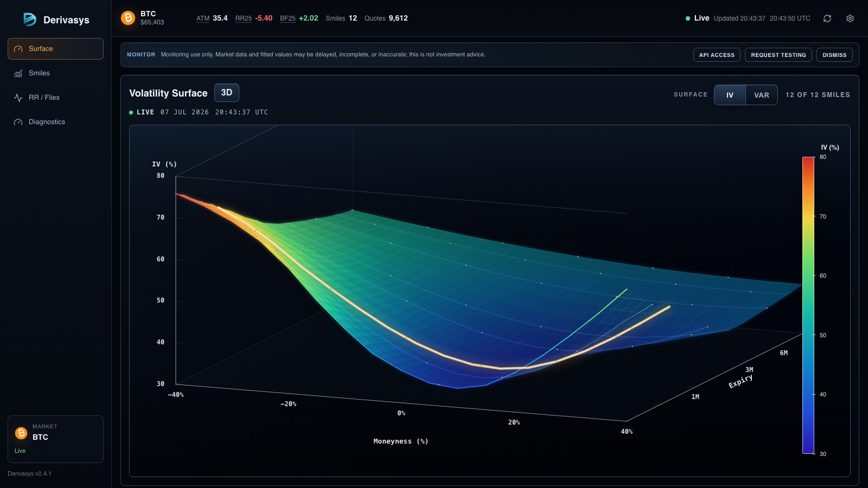Click the Smiles chart icon in sidebar
The image size is (868, 488).
[18, 73]
